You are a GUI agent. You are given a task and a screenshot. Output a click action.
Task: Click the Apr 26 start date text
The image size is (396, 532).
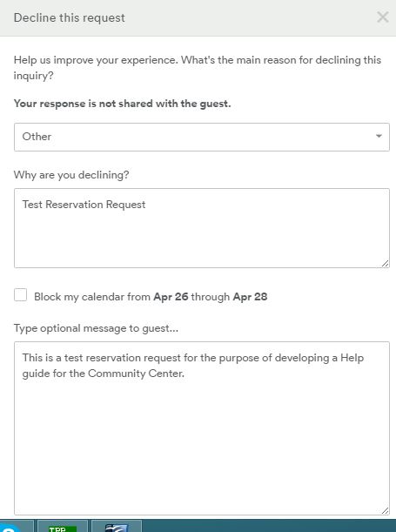[x=171, y=297]
